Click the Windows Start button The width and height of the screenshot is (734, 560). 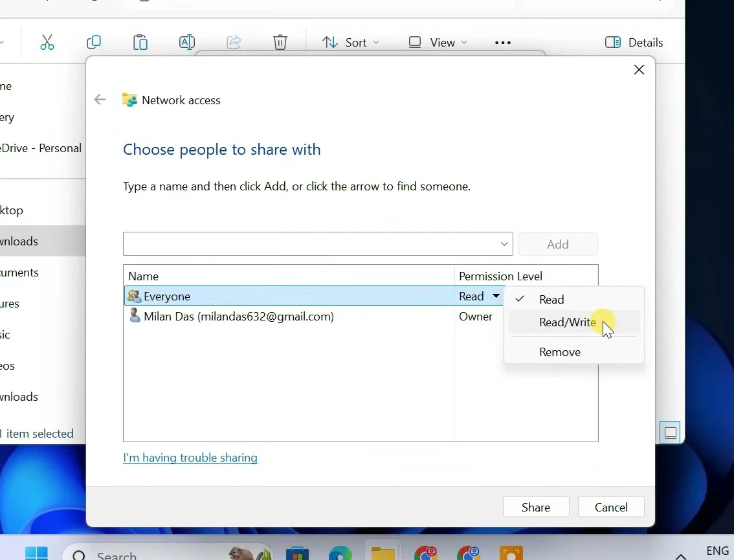coord(36,553)
